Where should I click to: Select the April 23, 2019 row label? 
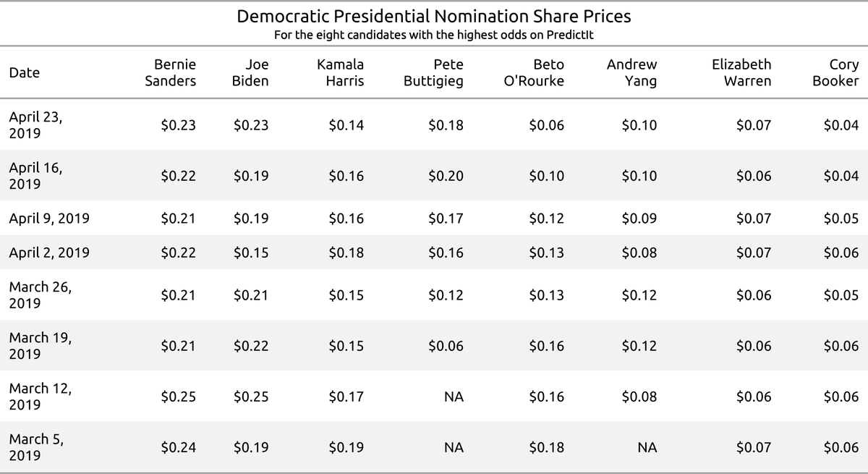tap(35, 124)
